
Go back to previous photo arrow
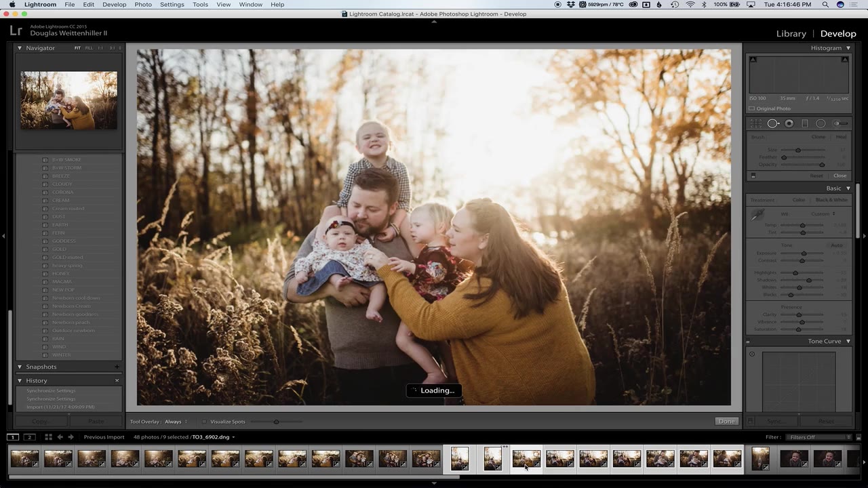coord(60,437)
